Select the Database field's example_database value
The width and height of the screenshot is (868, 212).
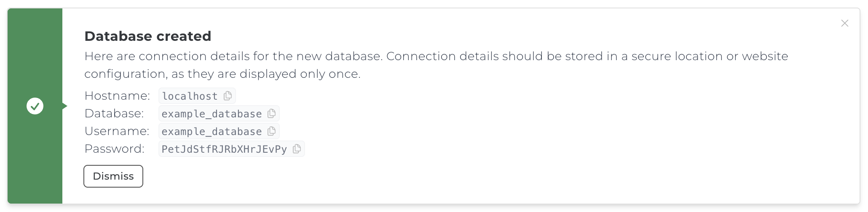point(212,114)
